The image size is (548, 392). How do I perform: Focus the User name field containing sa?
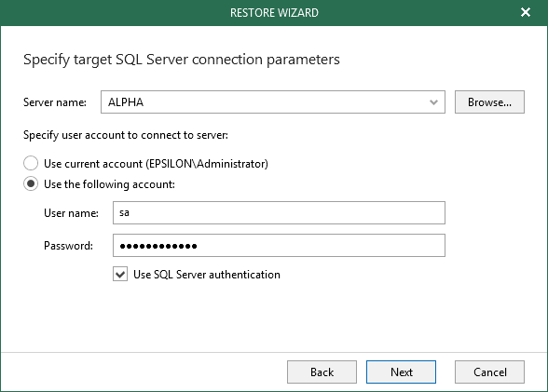click(x=279, y=212)
